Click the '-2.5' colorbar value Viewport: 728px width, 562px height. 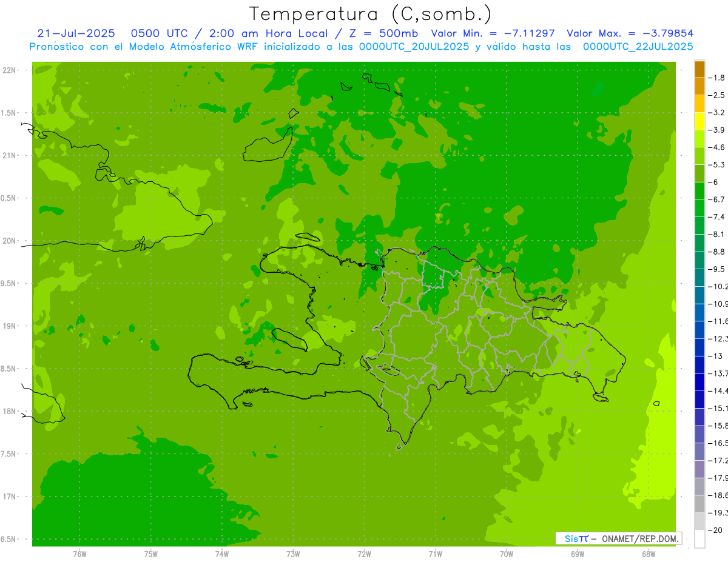(x=716, y=95)
